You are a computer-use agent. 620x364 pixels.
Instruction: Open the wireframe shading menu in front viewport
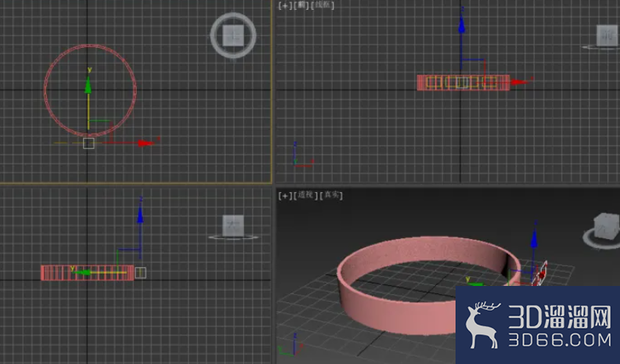coord(322,5)
